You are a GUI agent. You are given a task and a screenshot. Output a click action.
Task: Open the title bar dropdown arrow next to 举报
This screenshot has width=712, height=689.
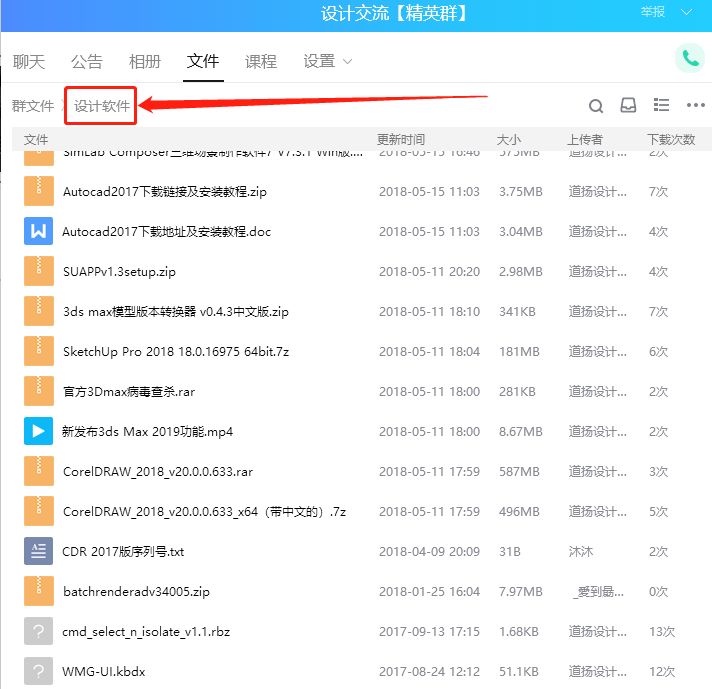point(687,12)
